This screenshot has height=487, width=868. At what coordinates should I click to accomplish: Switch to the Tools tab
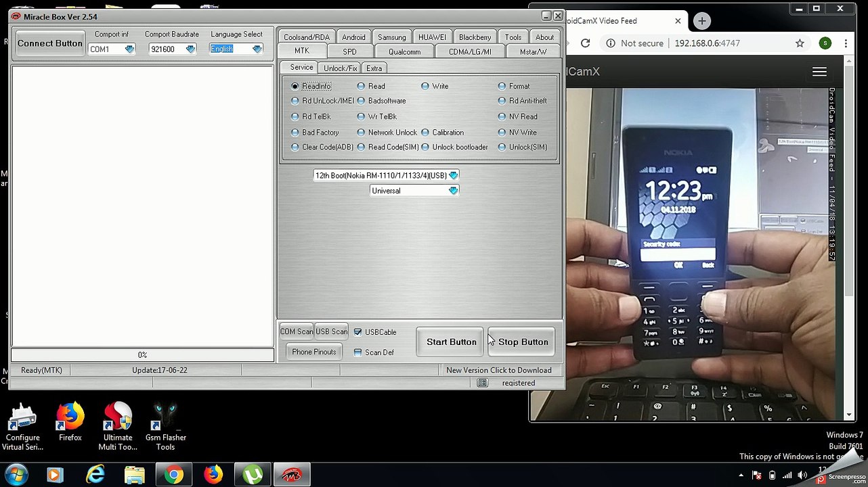coord(513,37)
